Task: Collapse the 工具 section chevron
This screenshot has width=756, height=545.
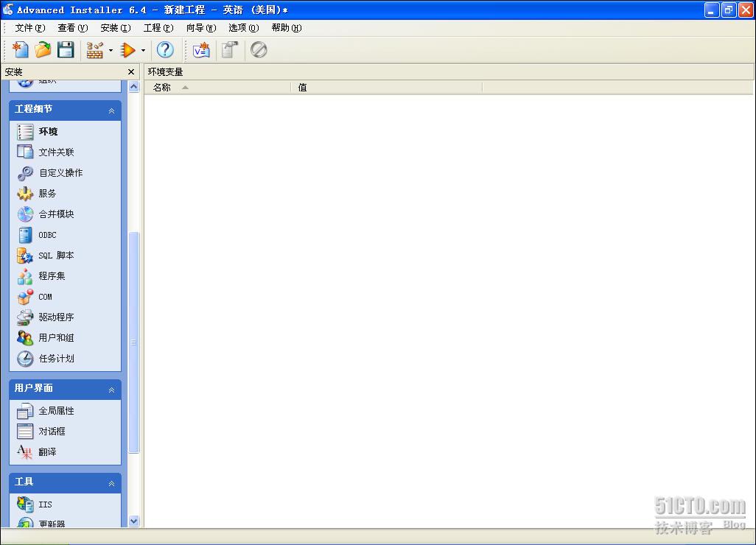Action: (111, 483)
